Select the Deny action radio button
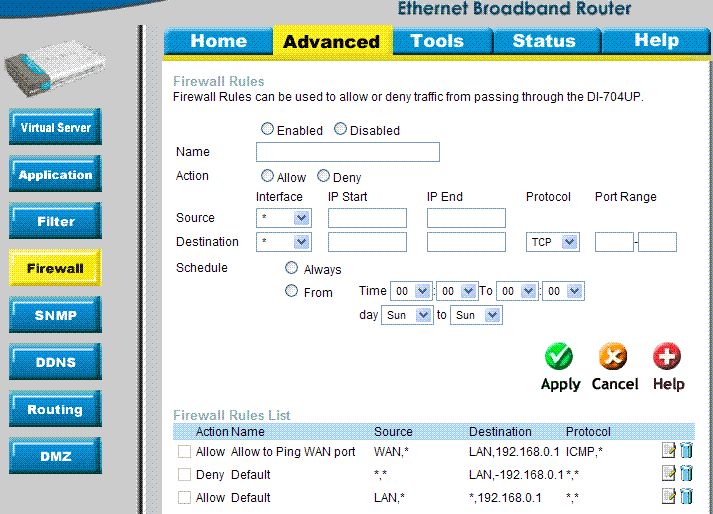The height and width of the screenshot is (514, 713). click(323, 176)
